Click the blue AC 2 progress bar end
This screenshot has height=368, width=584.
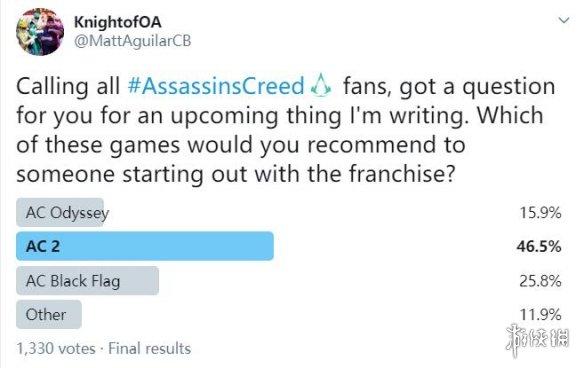tap(269, 246)
